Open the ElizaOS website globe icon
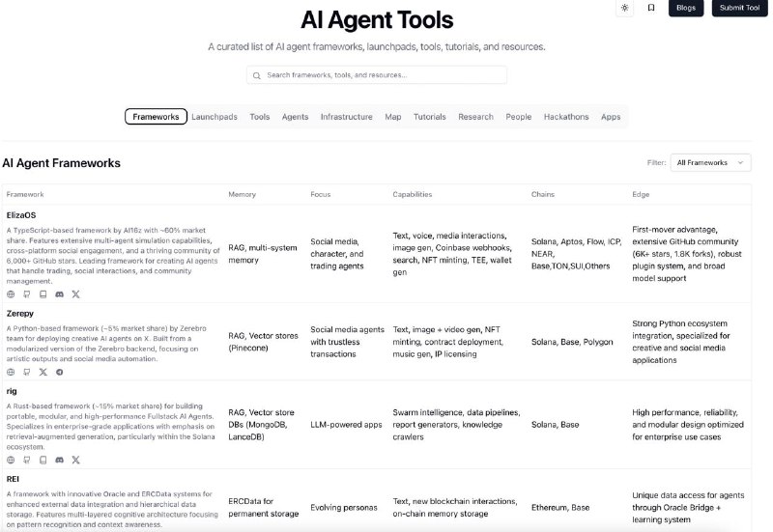773x532 pixels. pyautogui.click(x=11, y=294)
